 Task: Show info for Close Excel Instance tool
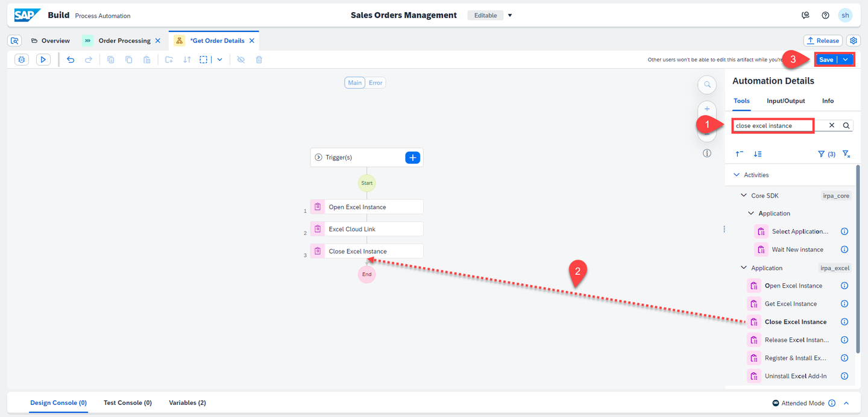(844, 322)
